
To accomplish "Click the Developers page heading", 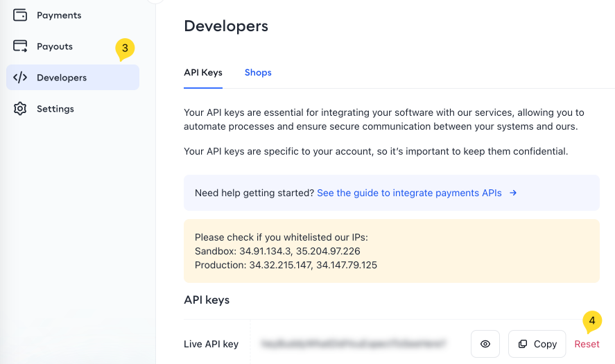I will pos(226,26).
